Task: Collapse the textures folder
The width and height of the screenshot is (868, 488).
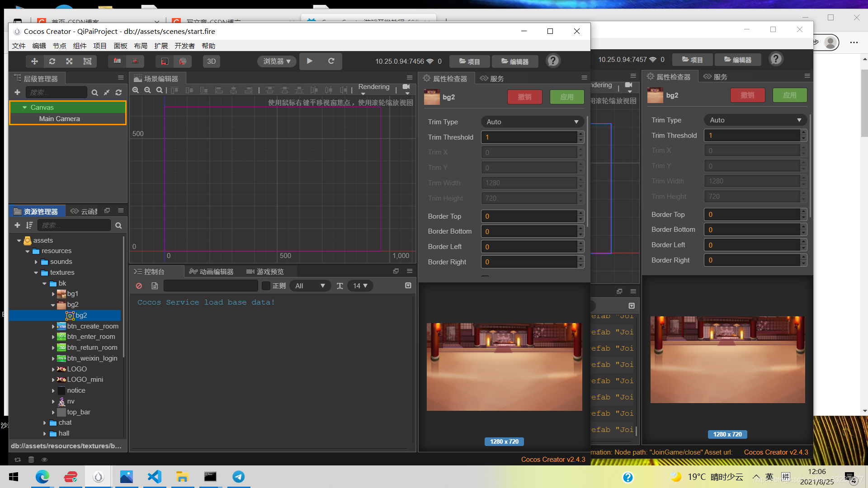Action: [x=36, y=273]
